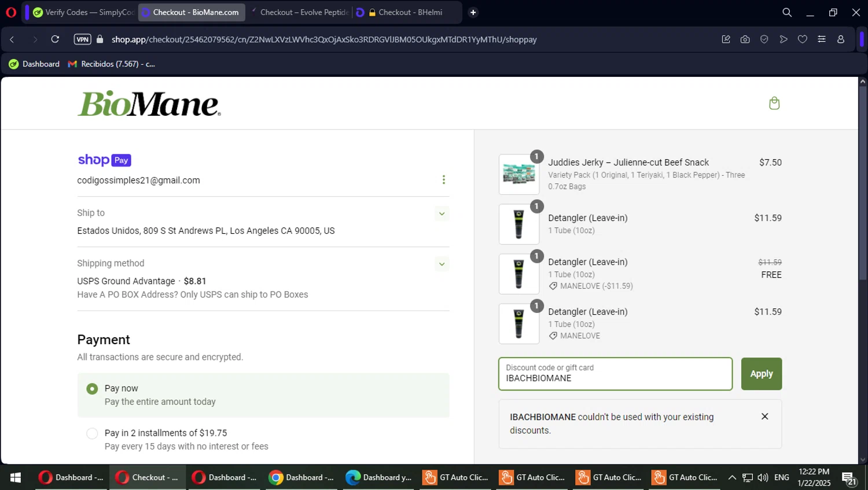868x490 pixels.
Task: Expand the Shipping method section
Action: (442, 264)
